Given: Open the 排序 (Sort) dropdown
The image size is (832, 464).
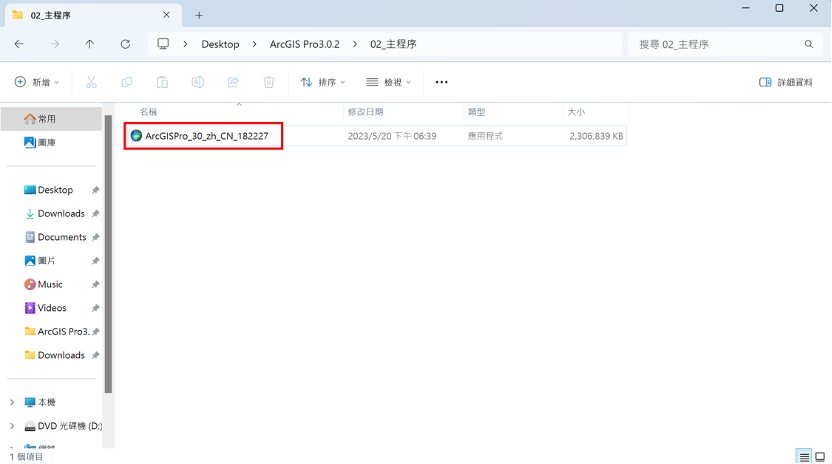Looking at the screenshot, I should click(x=323, y=82).
